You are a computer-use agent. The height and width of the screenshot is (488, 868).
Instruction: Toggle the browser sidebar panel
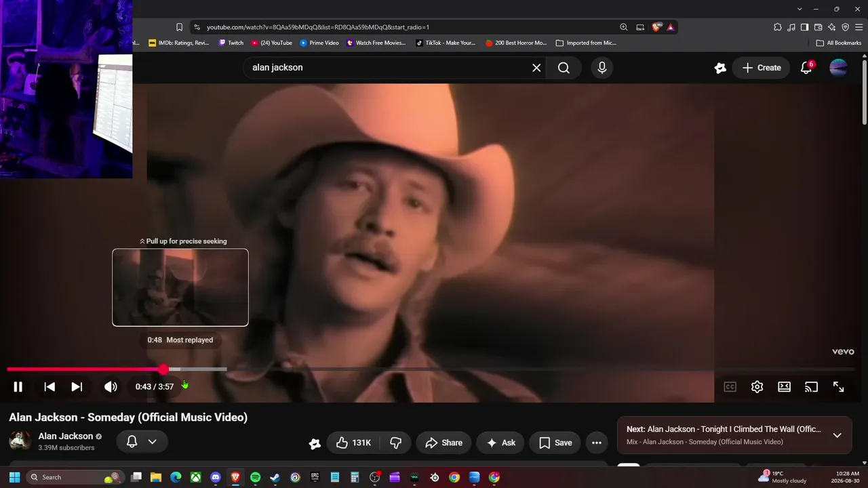pyautogui.click(x=804, y=27)
